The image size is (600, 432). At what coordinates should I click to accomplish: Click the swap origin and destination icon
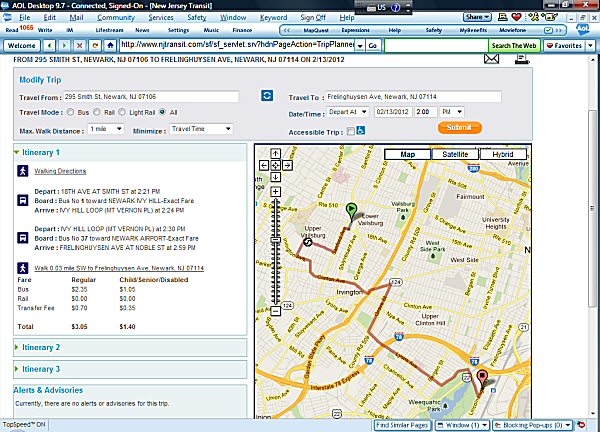point(267,95)
